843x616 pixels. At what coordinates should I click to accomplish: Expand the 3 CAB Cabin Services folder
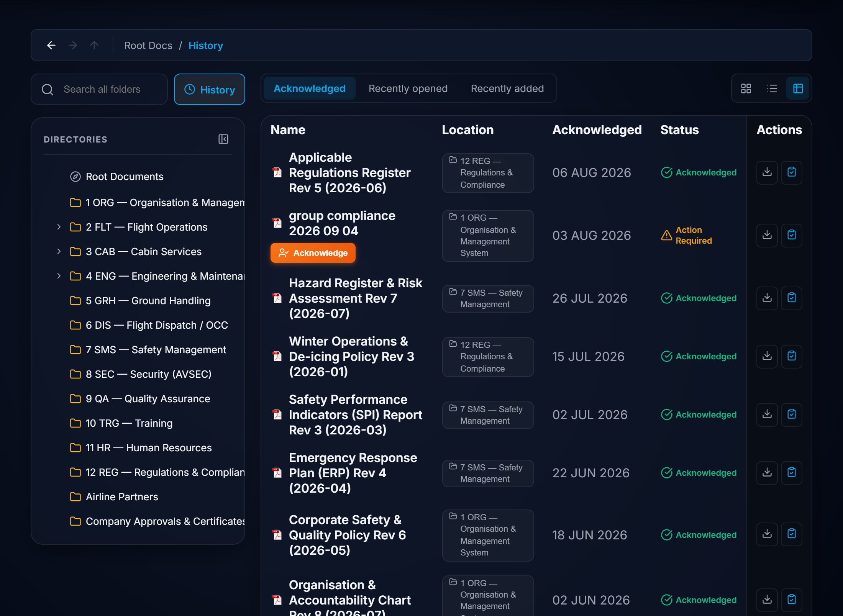(x=59, y=252)
